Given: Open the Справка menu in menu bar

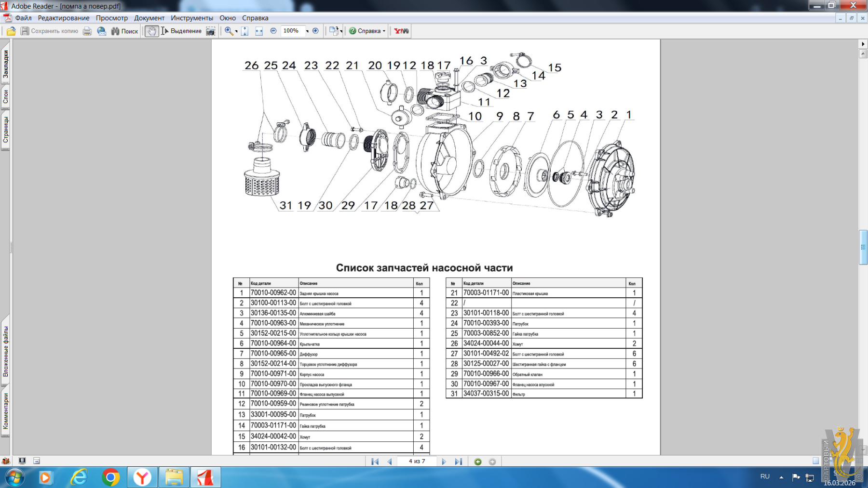Looking at the screenshot, I should click(x=255, y=18).
